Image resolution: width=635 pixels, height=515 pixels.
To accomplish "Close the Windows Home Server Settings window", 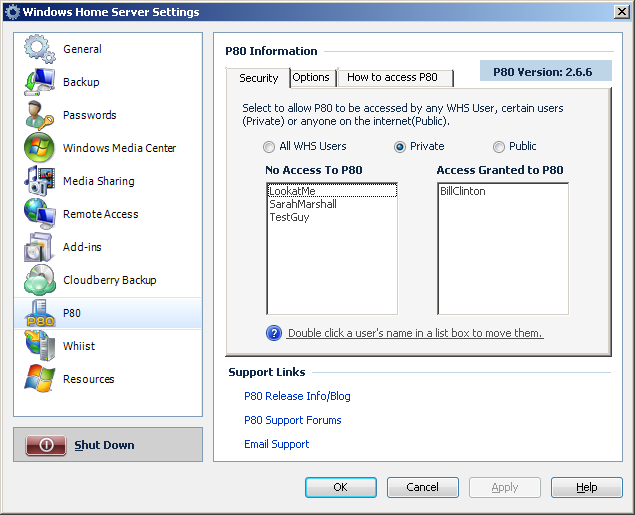I will click(621, 12).
